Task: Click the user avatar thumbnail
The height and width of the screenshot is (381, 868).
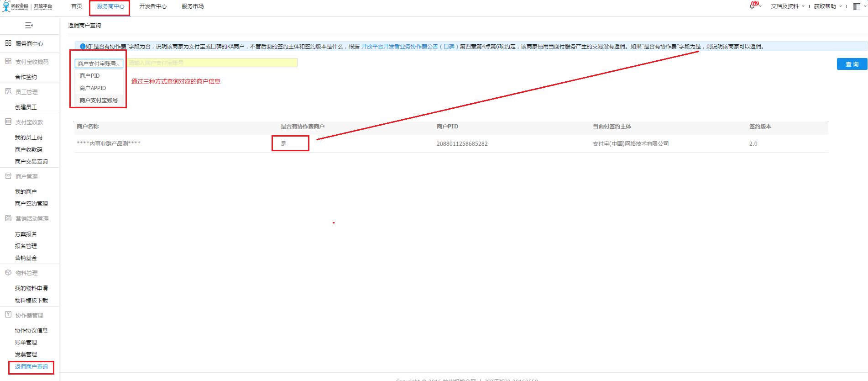Action: point(857,6)
